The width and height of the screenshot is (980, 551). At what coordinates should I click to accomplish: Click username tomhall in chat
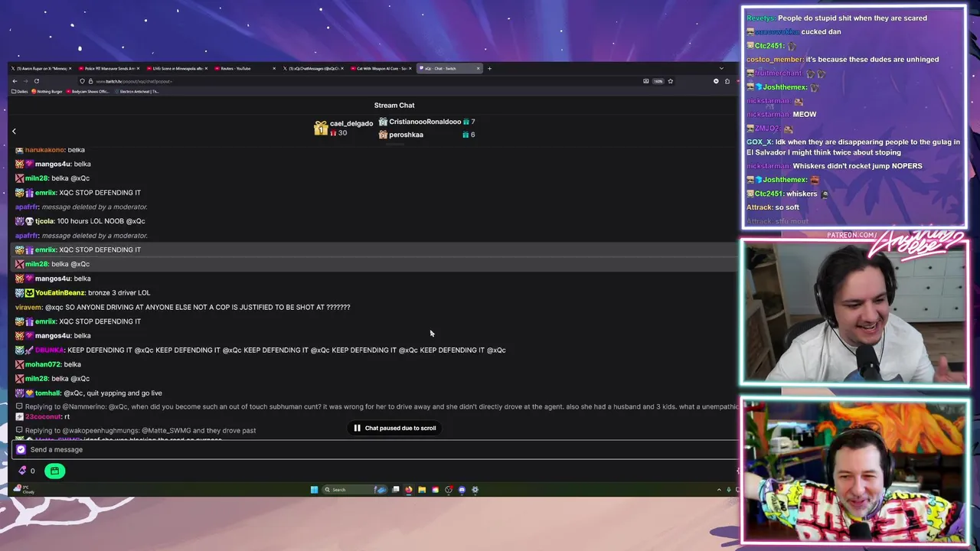click(48, 393)
